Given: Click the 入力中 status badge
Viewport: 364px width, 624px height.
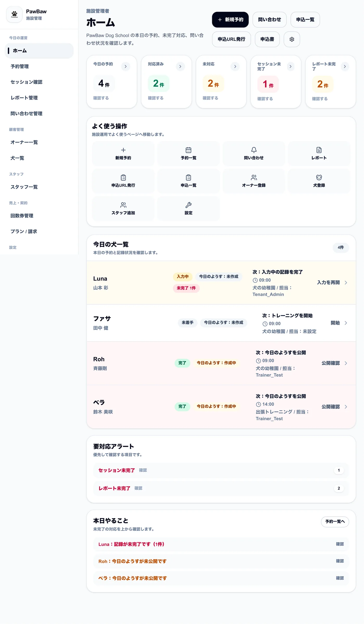Looking at the screenshot, I should (x=183, y=277).
